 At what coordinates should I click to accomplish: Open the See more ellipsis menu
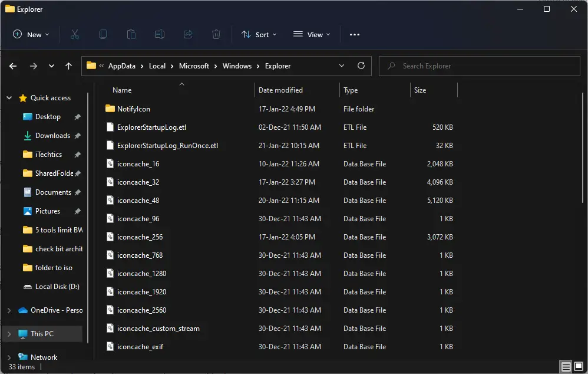pos(354,35)
